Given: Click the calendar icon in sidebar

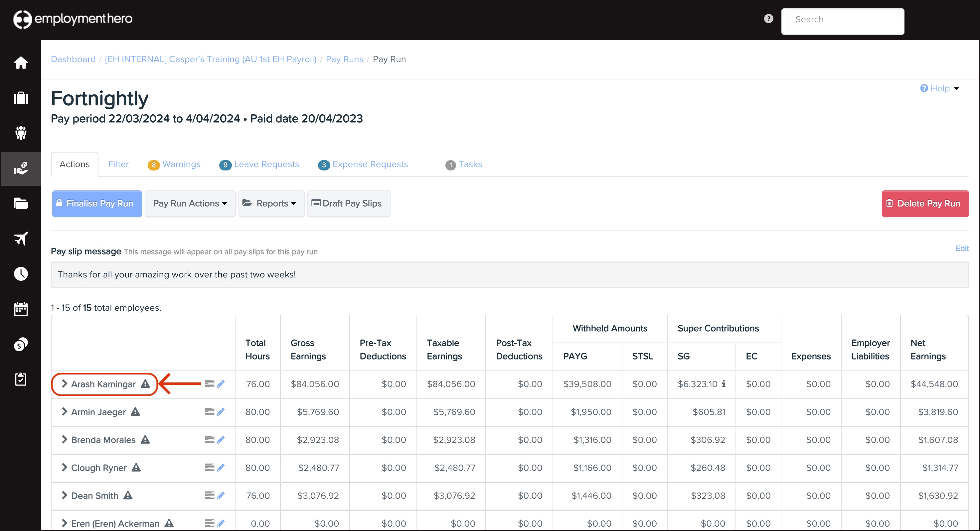Looking at the screenshot, I should tap(21, 309).
